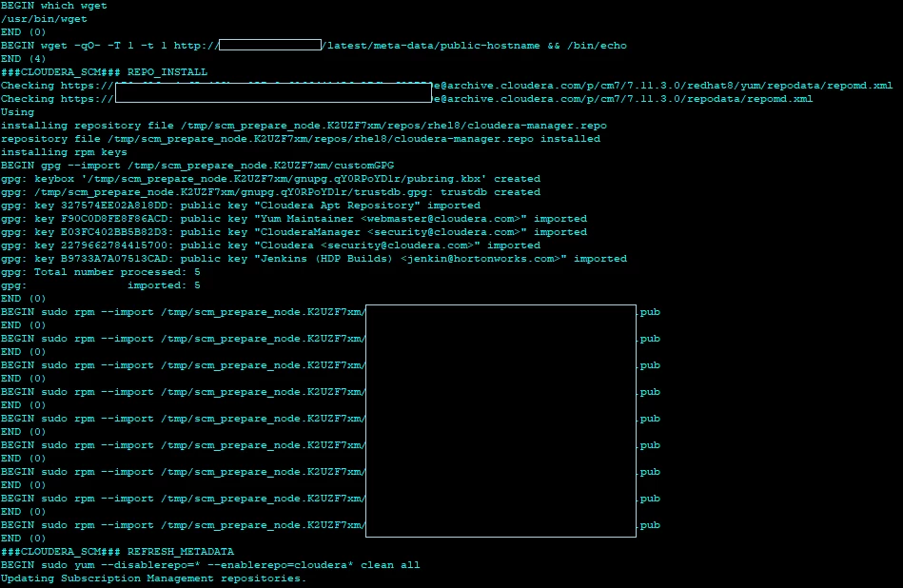Click the redhat8/yum/repodata/repomd.xml URL ending
Image resolution: width=903 pixels, height=588 pixels.
coord(790,86)
